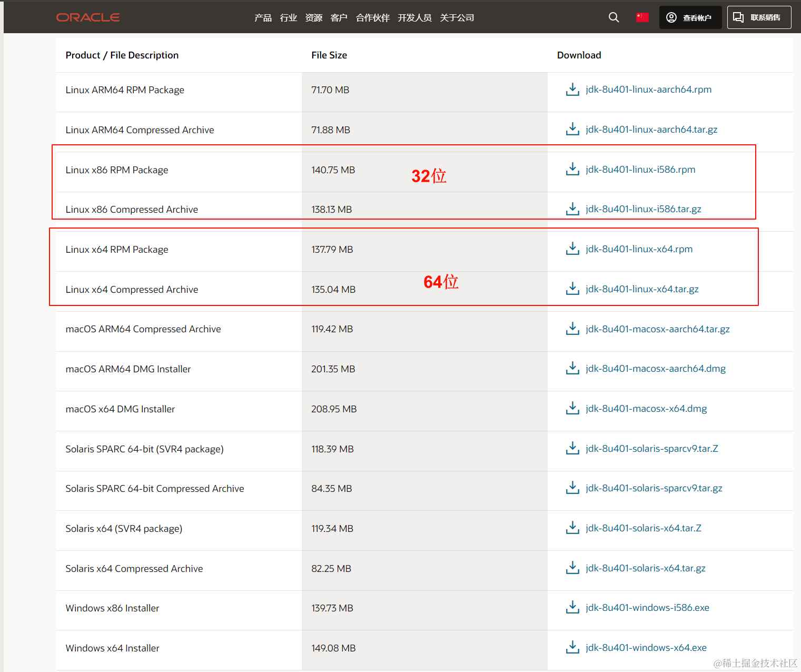Image resolution: width=801 pixels, height=672 pixels.
Task: Click download icon for jdk-8u401-macosx-aarch64.dmg
Action: click(x=572, y=369)
